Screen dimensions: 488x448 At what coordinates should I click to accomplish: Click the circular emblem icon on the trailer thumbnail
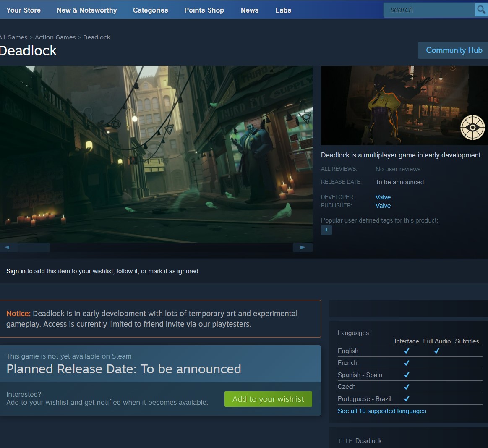pos(472,127)
